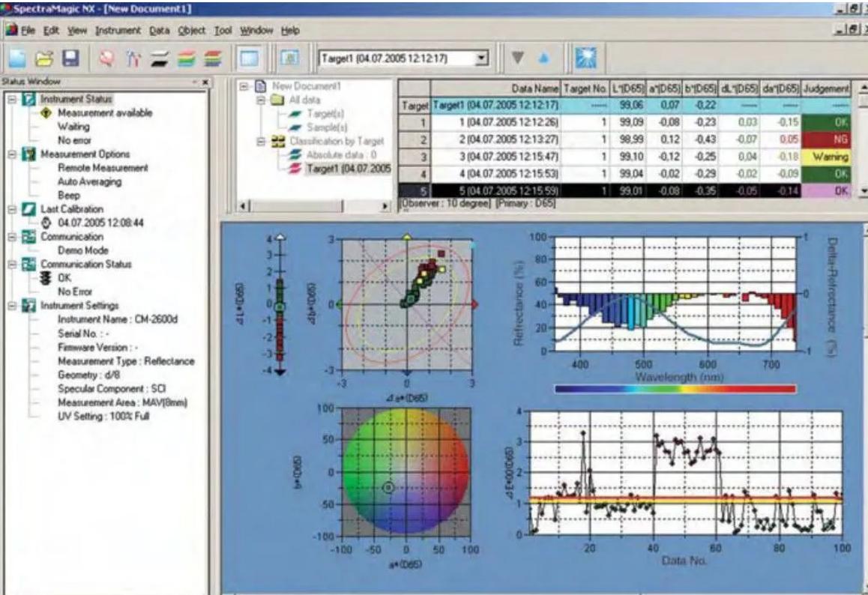Click the Instrument Status tree icon

pyautogui.click(x=28, y=99)
